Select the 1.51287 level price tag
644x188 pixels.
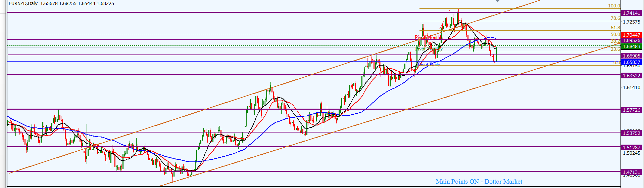[x=631, y=148]
